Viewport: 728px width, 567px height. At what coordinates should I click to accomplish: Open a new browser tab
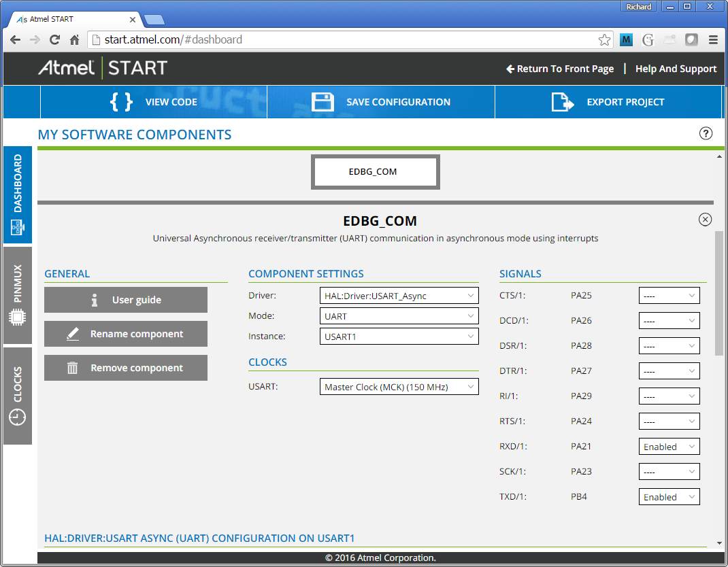(x=154, y=20)
